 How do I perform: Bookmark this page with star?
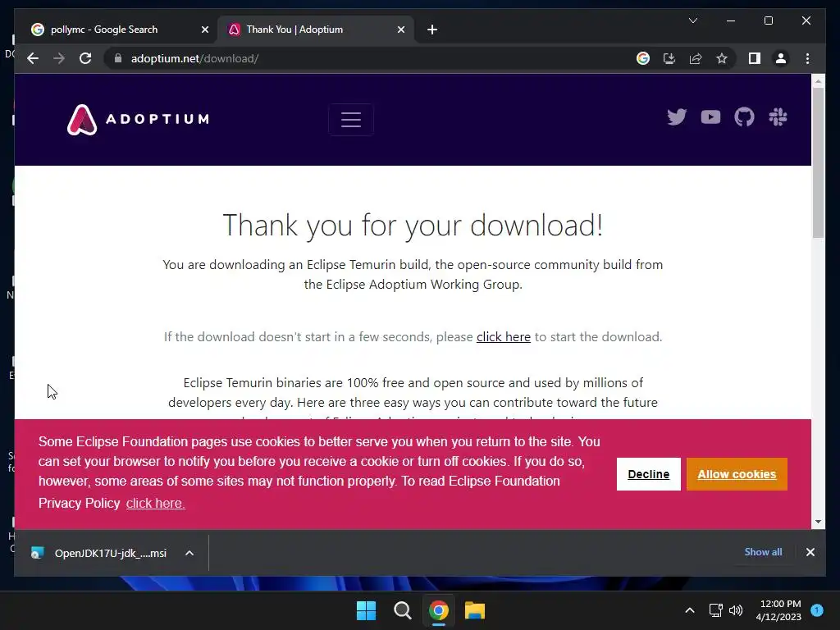722,58
